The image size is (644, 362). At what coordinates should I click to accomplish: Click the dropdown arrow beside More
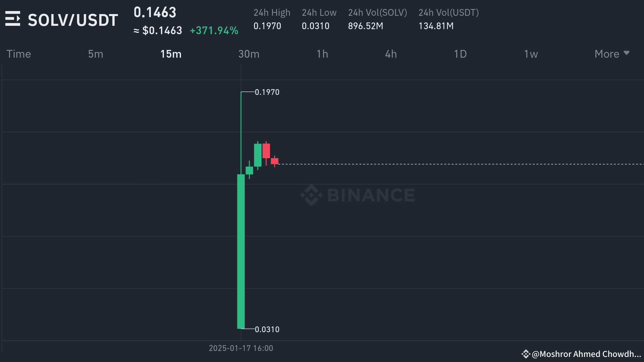coord(626,53)
